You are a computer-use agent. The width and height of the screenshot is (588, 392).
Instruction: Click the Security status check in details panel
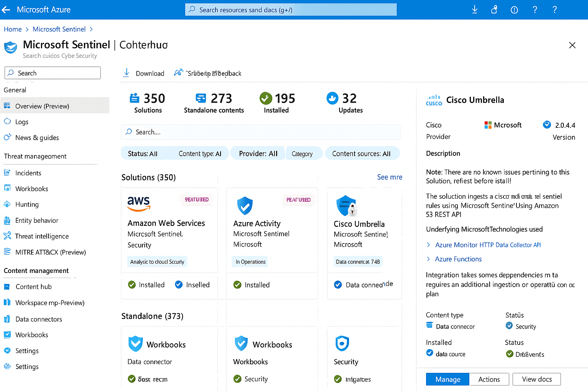[509, 325]
